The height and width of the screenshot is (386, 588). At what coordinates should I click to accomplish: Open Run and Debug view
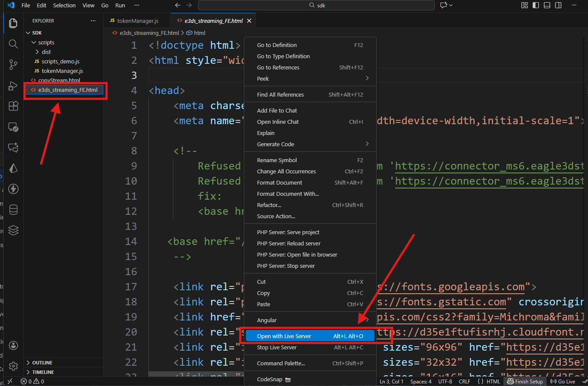click(13, 85)
